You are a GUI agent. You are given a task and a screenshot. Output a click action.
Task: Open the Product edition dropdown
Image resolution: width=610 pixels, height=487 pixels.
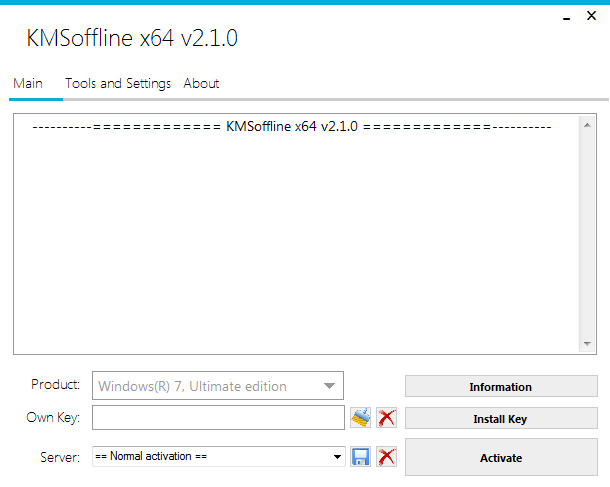click(329, 386)
